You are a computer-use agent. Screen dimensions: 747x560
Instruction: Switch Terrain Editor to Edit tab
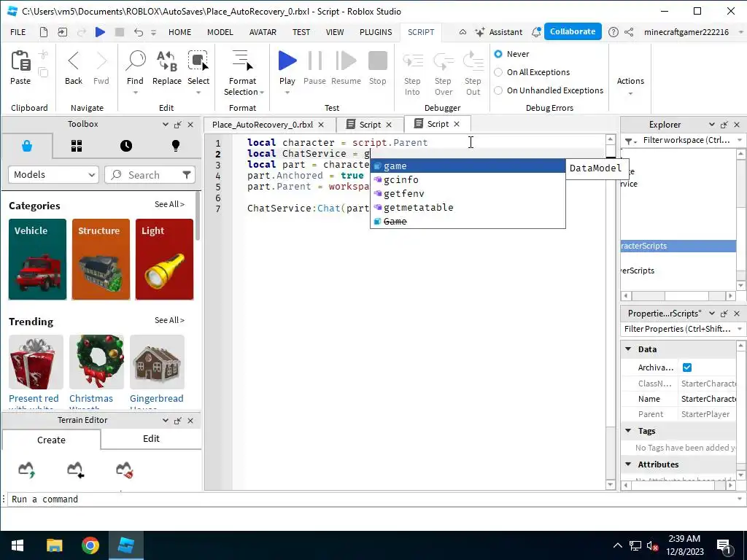tap(151, 438)
